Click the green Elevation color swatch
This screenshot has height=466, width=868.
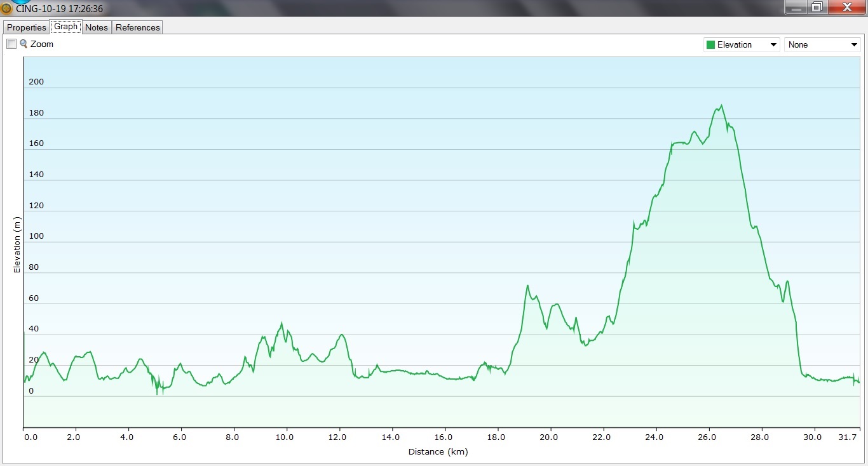[x=710, y=44]
